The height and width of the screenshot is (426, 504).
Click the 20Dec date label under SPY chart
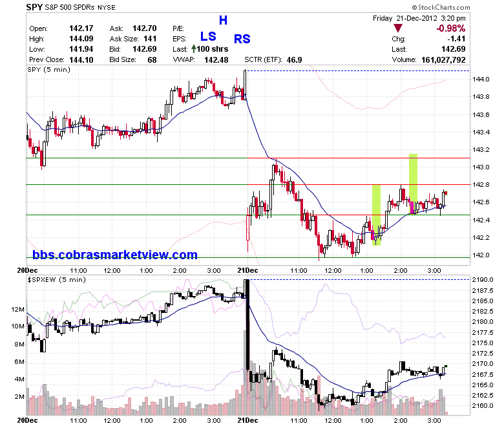point(27,270)
